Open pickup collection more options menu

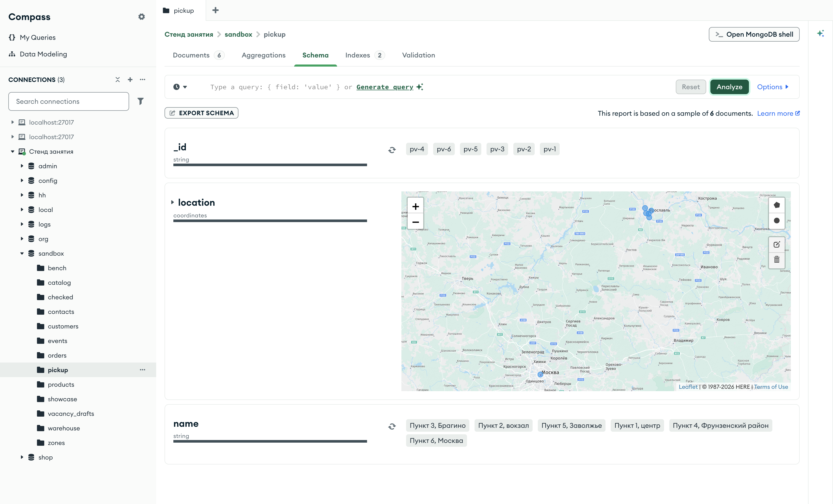[x=143, y=370]
